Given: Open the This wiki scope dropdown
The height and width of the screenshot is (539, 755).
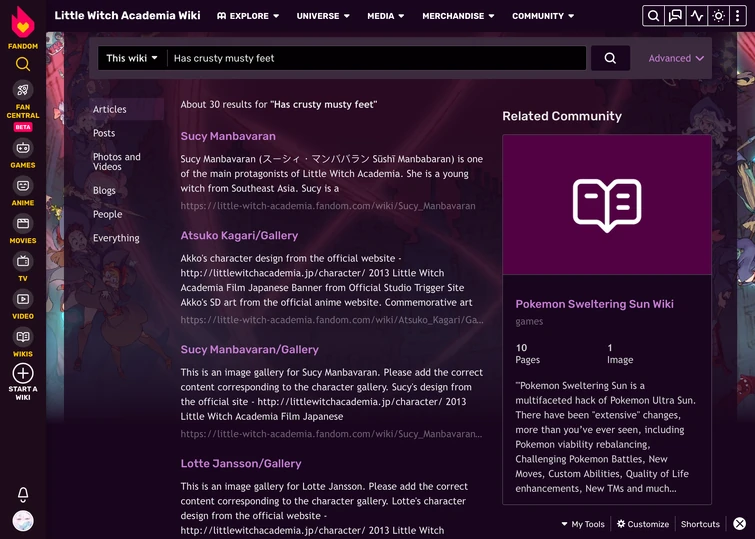Looking at the screenshot, I should click(x=132, y=58).
